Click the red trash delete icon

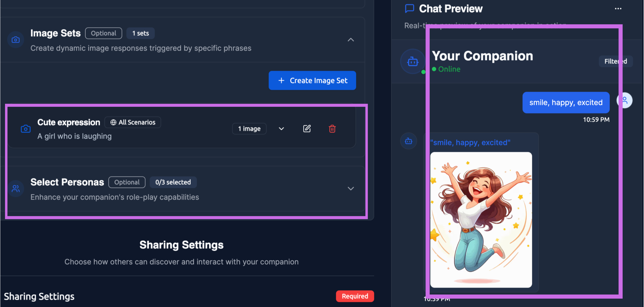click(x=332, y=129)
